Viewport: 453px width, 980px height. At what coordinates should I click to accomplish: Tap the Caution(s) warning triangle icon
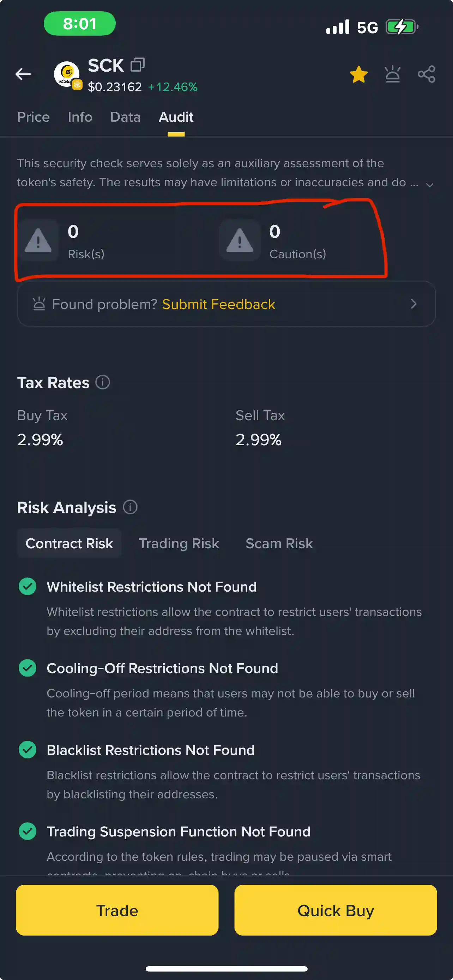click(240, 241)
